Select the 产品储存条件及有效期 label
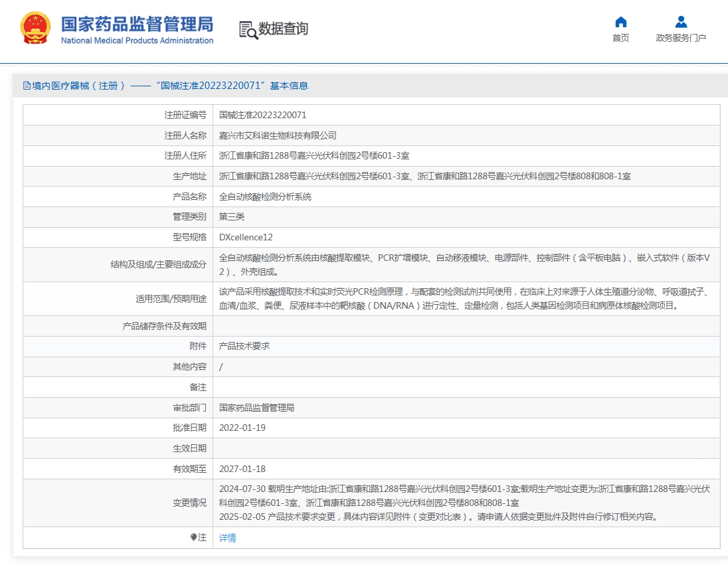 [164, 326]
